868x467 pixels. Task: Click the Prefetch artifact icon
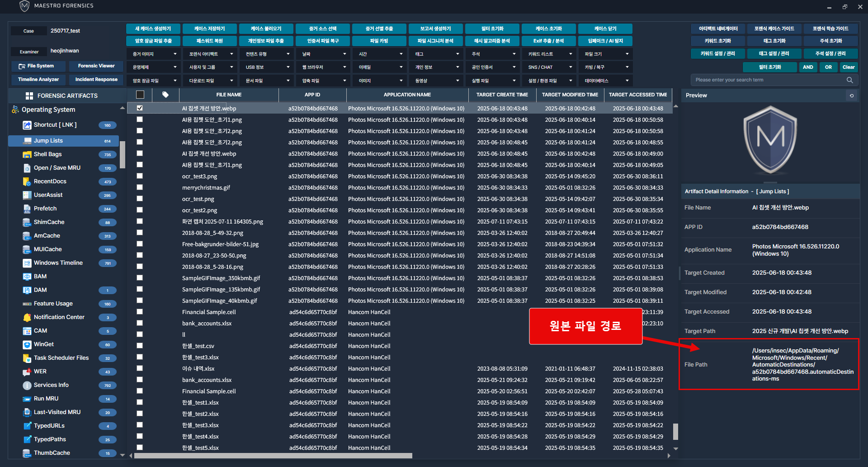coord(27,209)
